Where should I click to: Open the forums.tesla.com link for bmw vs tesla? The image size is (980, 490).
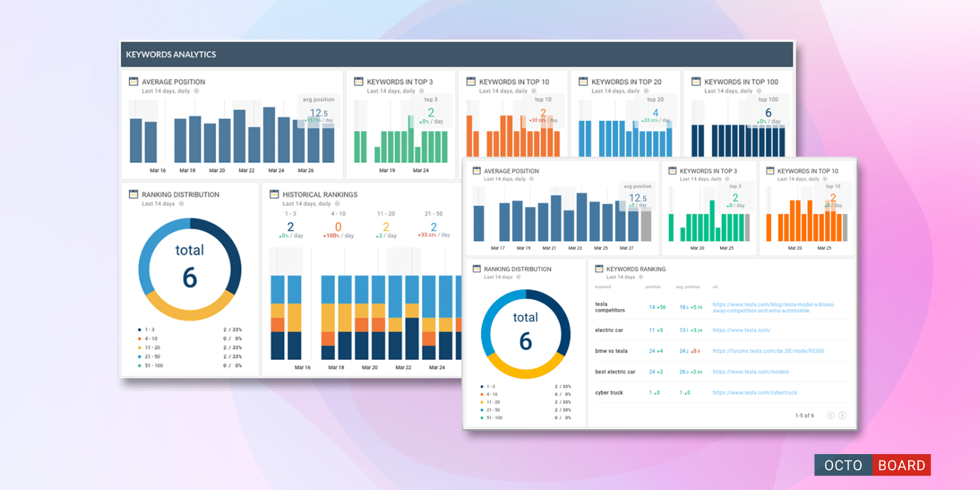[x=768, y=351]
